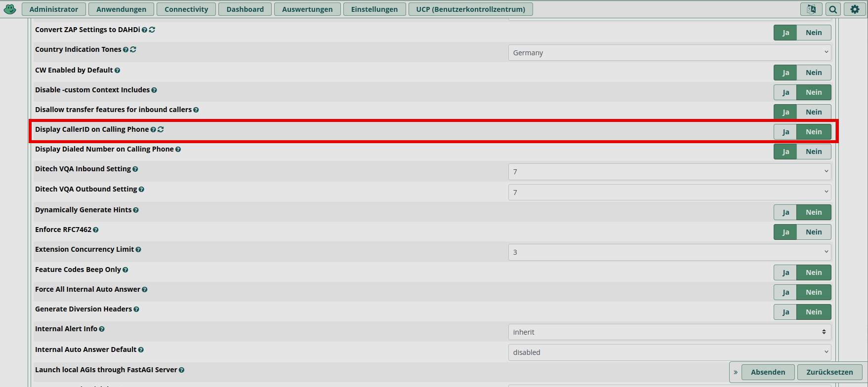Open the Country Indication Tones dropdown

pos(669,52)
